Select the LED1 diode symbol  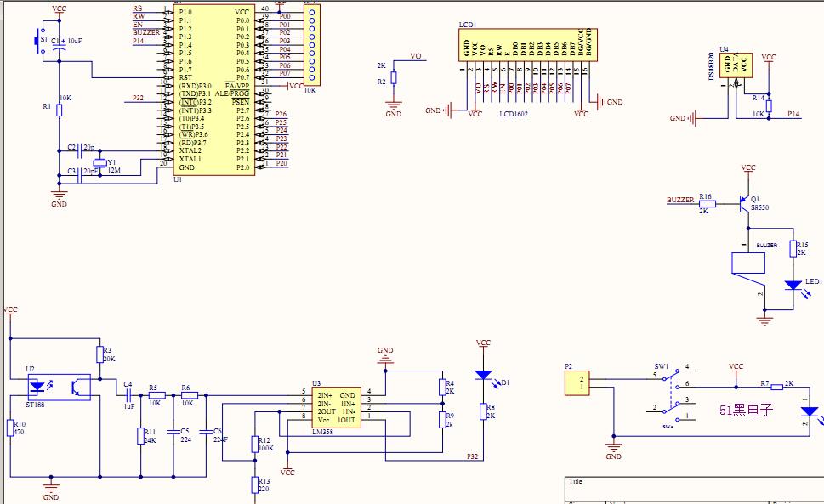click(793, 286)
